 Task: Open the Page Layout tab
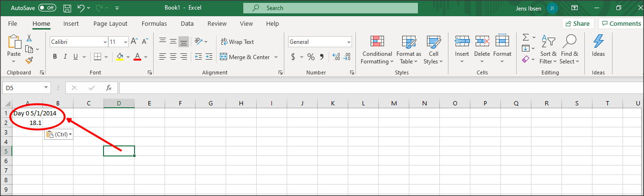110,23
